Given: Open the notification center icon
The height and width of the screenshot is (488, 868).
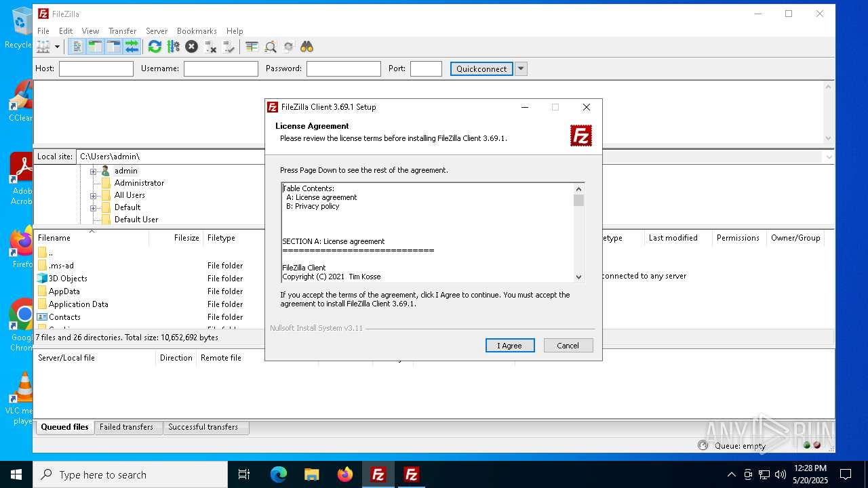Looking at the screenshot, I should (x=846, y=474).
